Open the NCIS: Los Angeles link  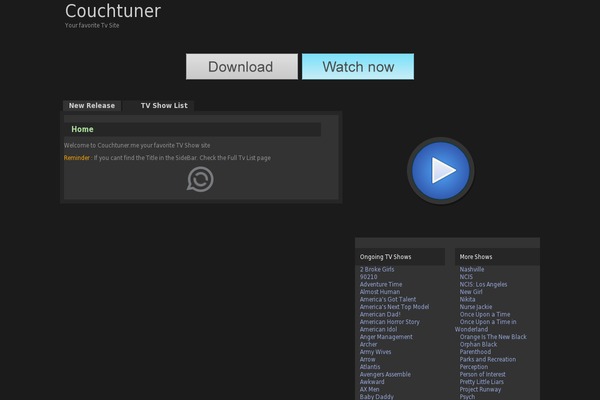[483, 284]
